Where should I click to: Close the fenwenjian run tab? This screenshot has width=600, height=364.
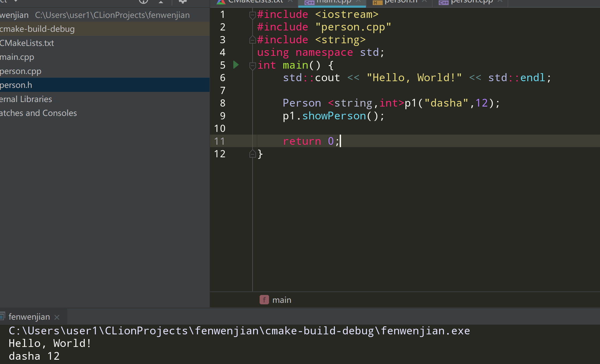[x=57, y=317]
